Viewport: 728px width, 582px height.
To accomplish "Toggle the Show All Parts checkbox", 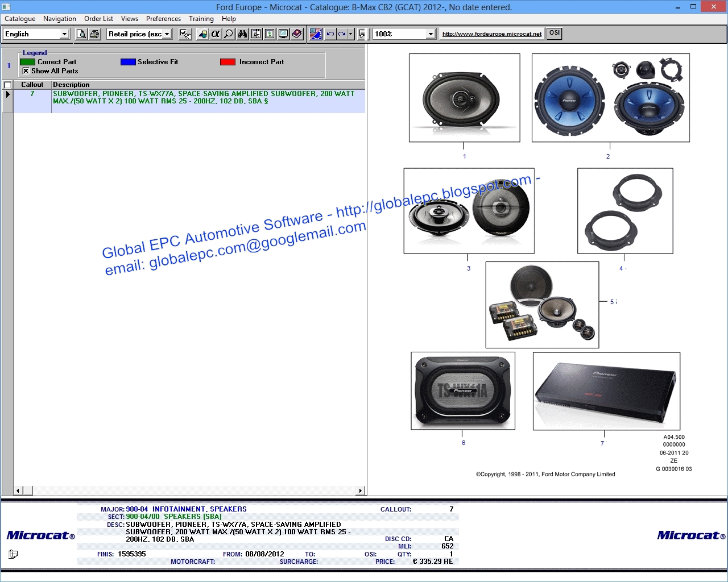I will click(x=26, y=70).
